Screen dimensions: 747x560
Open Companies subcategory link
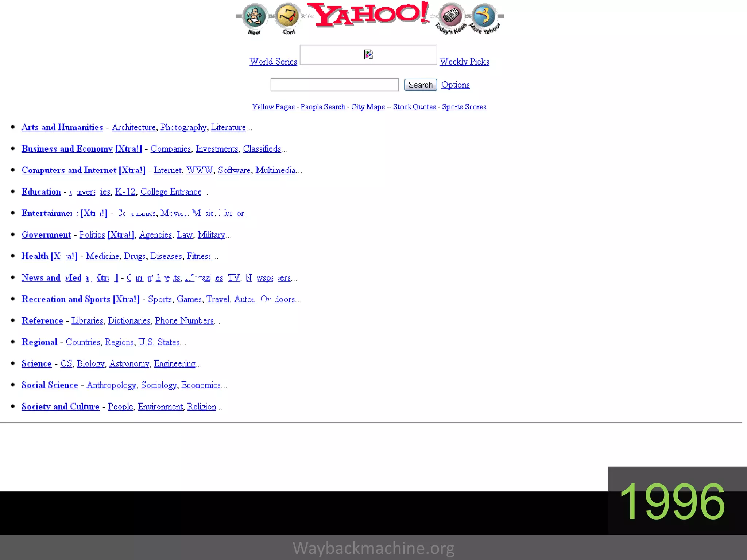[x=171, y=149]
